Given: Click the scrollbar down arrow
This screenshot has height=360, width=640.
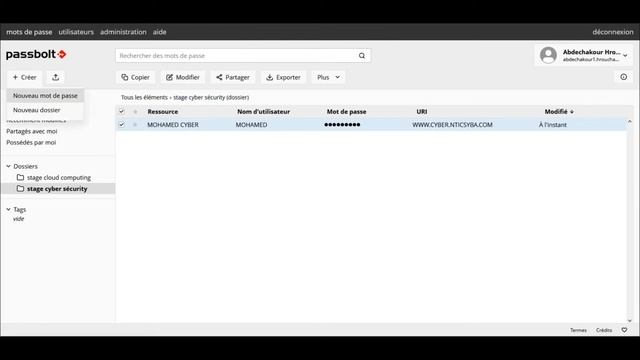Looking at the screenshot, I should click(629, 321).
